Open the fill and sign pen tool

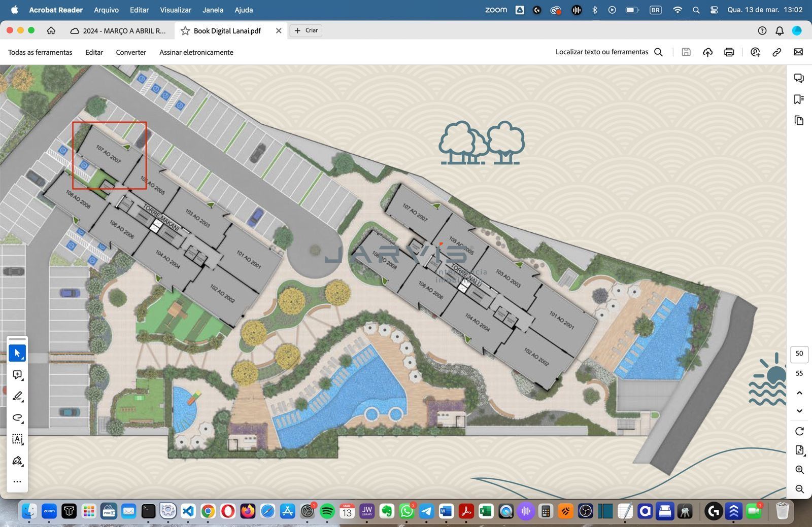17,461
